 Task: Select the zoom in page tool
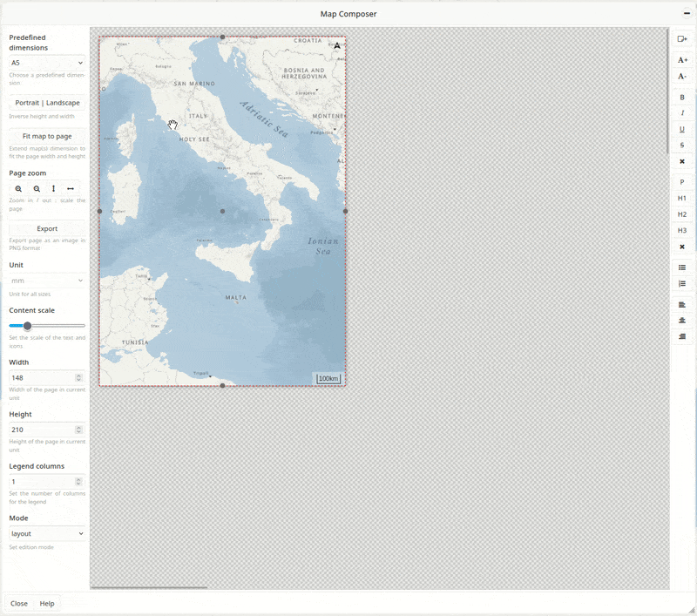18,188
